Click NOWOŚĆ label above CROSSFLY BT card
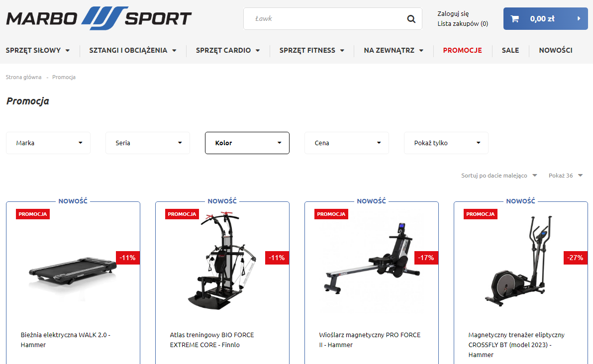This screenshot has width=593, height=364. (x=521, y=201)
